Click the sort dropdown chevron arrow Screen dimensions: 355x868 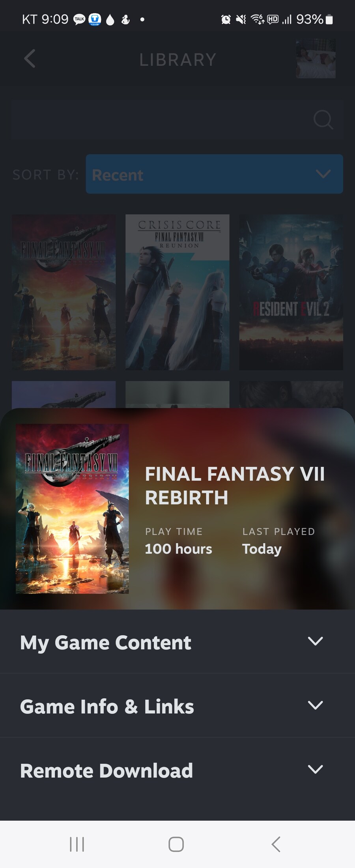tap(323, 174)
